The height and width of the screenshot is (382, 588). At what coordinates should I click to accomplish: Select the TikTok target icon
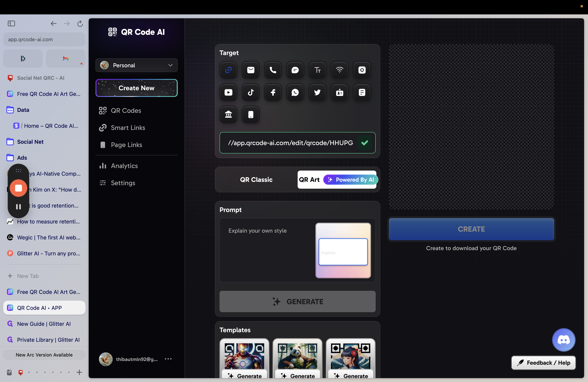[x=250, y=92]
